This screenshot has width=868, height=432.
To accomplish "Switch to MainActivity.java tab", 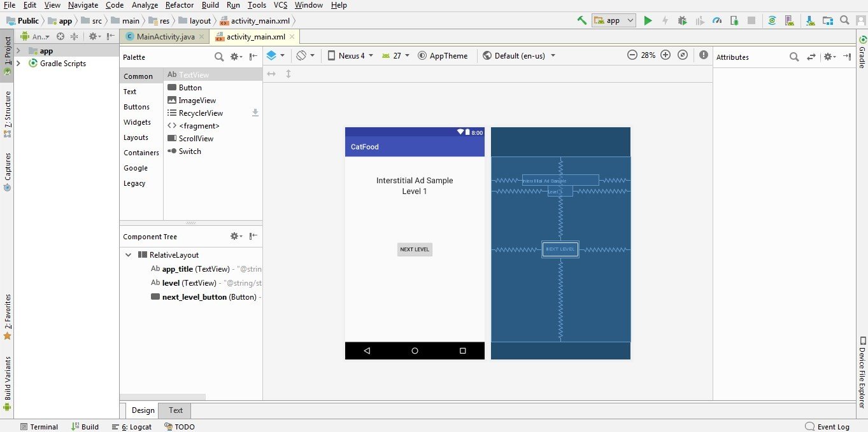I will point(166,37).
